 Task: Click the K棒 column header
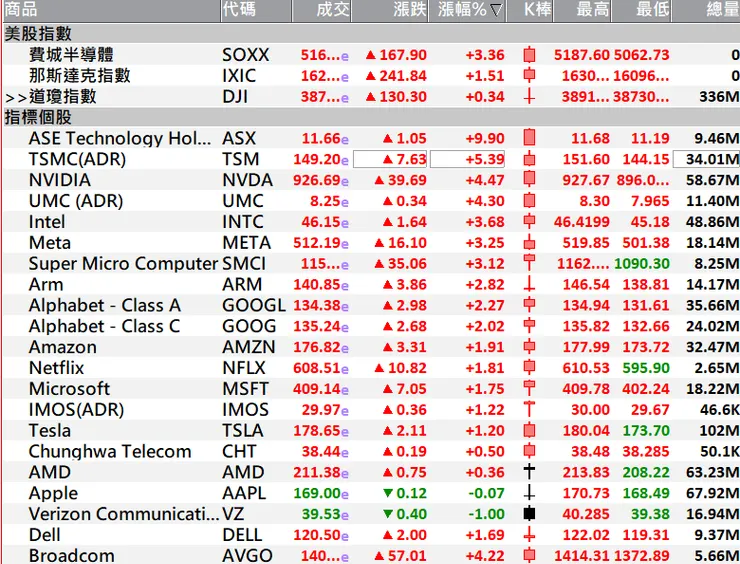[530, 10]
